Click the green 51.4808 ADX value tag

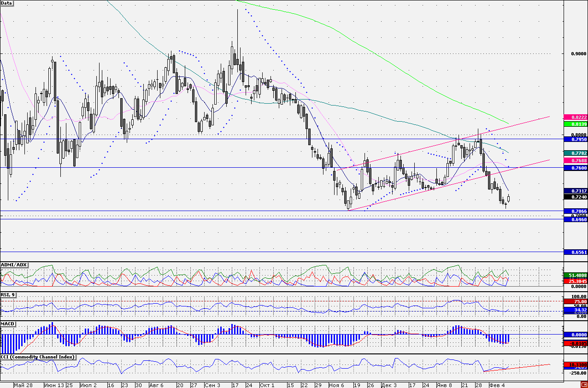pos(575,275)
